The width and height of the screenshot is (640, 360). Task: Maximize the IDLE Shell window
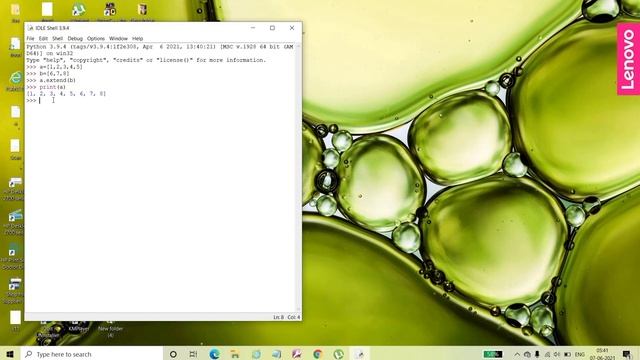[272, 28]
